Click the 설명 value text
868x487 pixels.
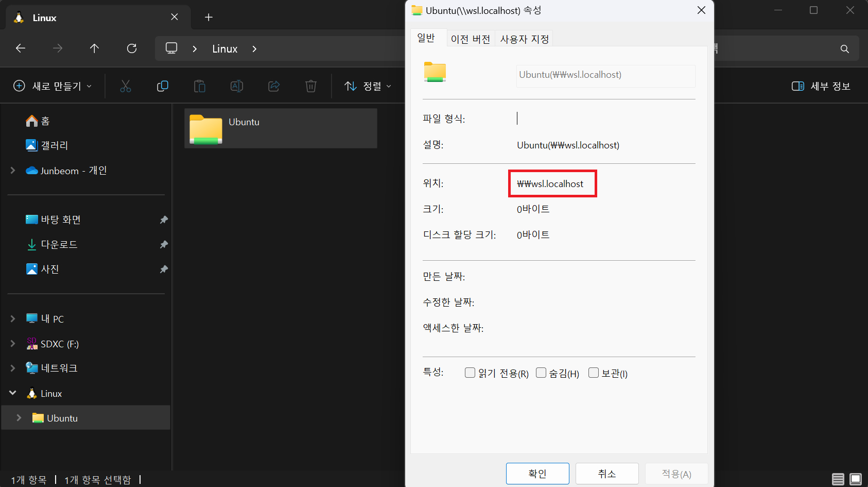click(568, 145)
